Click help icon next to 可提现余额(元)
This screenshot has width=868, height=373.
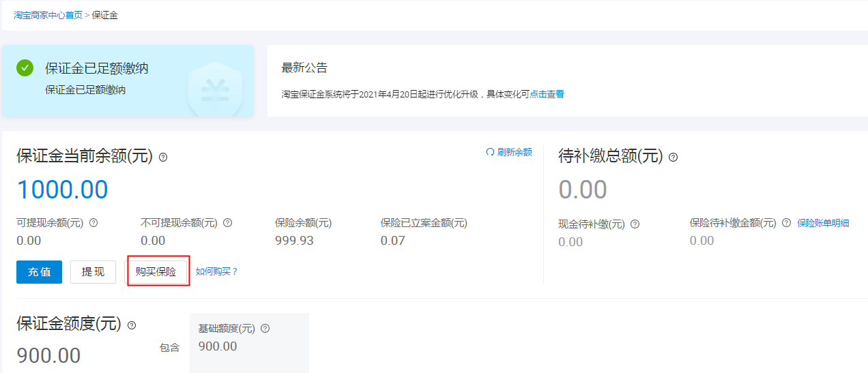(93, 222)
